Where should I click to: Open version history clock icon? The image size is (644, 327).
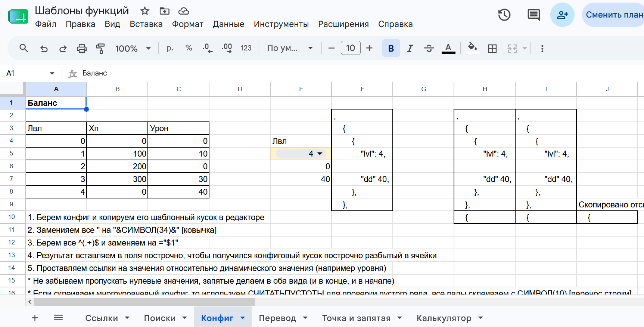504,15
